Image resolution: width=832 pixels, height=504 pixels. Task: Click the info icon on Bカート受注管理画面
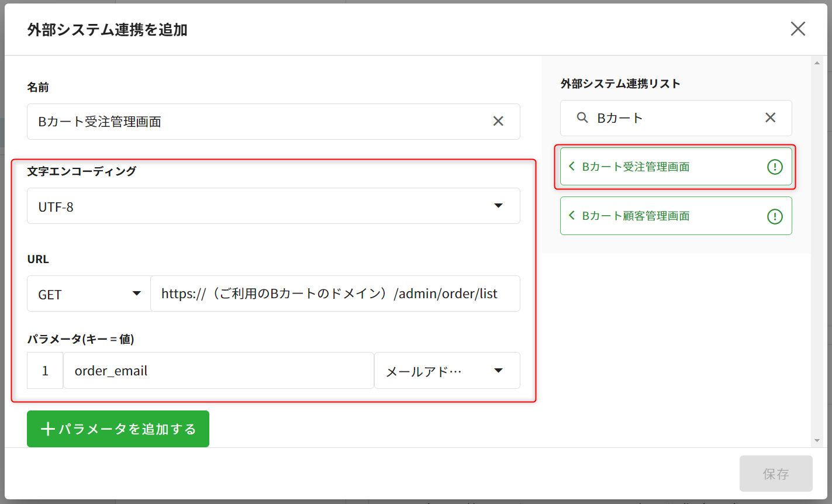(774, 167)
